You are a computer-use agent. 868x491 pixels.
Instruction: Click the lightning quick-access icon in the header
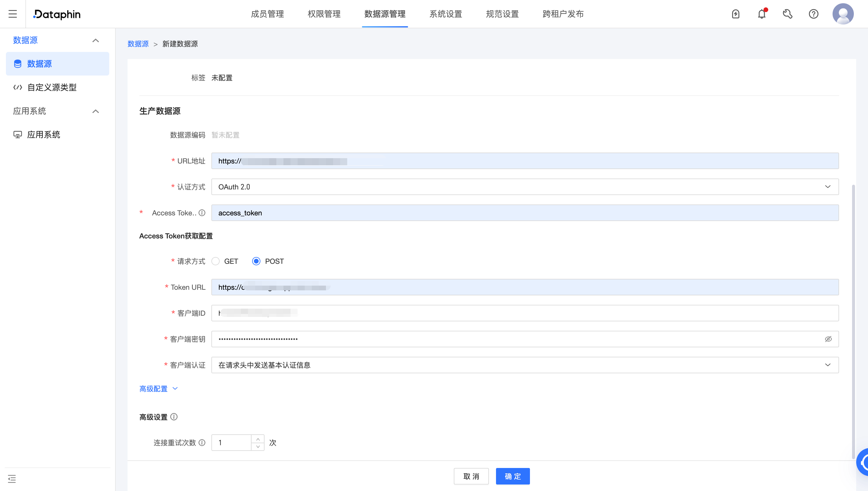736,14
